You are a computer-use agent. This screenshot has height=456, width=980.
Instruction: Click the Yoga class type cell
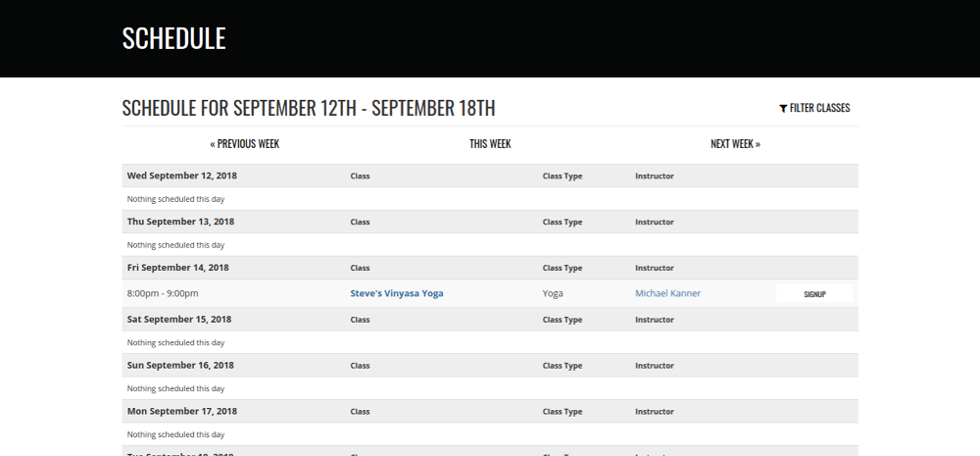553,293
